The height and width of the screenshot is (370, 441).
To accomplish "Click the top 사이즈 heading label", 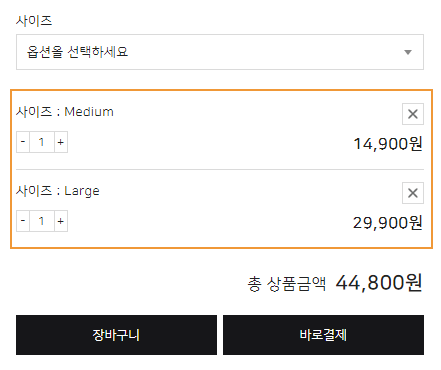I will 34,21.
